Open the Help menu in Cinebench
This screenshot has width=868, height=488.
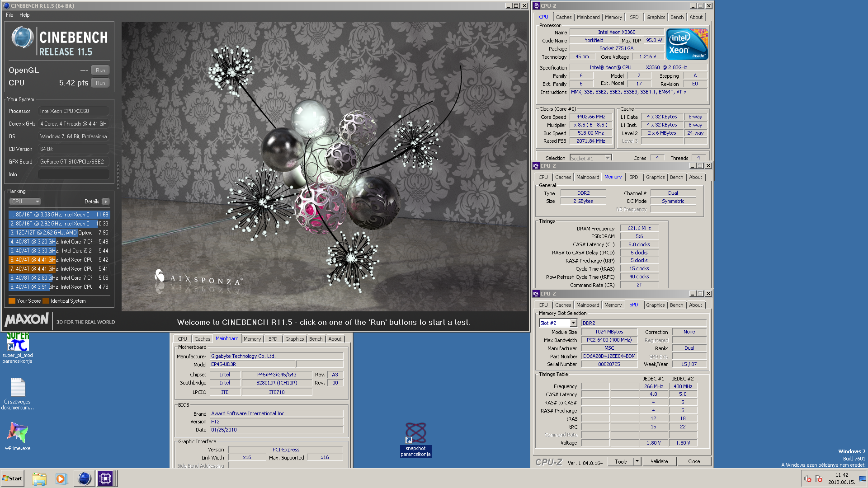24,15
